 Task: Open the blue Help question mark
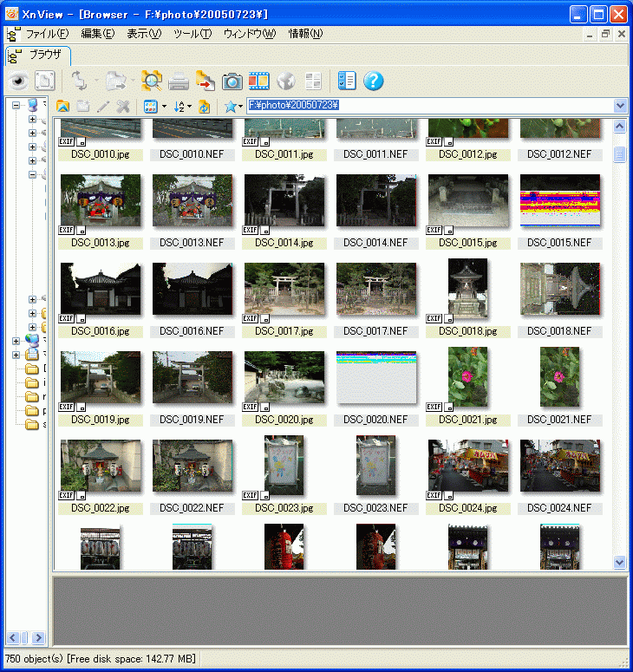click(374, 82)
